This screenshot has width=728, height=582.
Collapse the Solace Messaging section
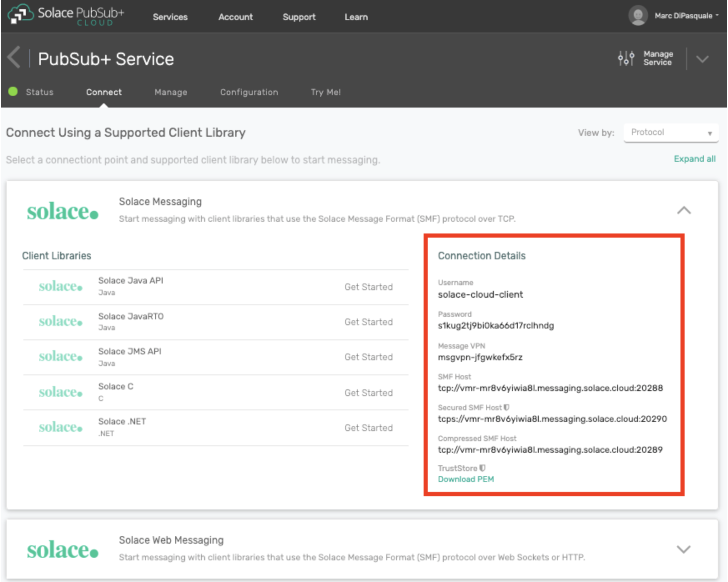pyautogui.click(x=683, y=210)
